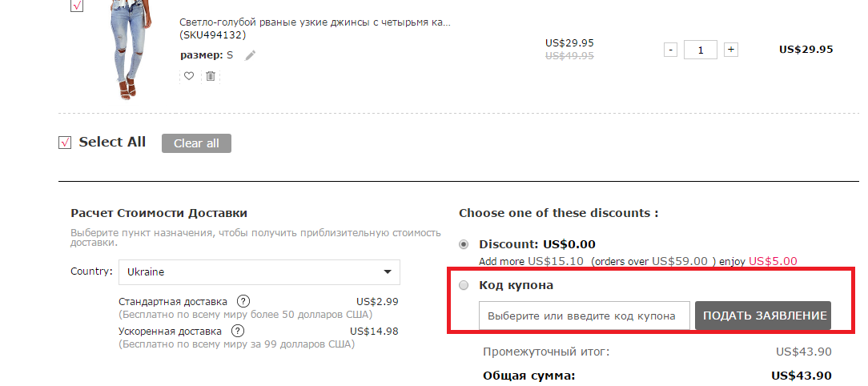Focus the coupon code input field
The image size is (868, 386).
point(585,316)
